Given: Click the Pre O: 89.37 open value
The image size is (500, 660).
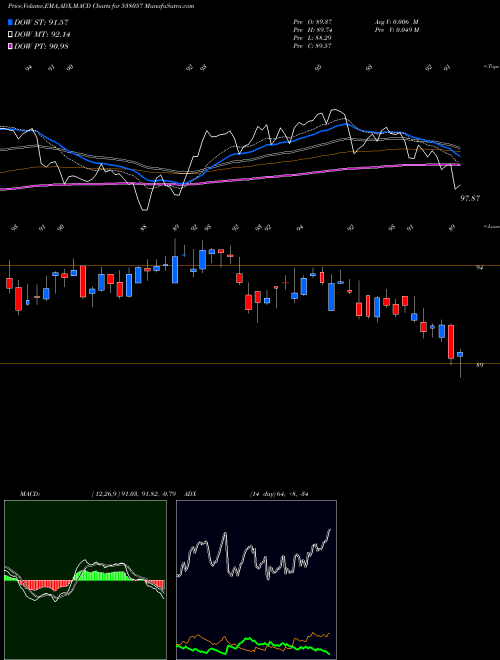Looking at the screenshot, I should 312,21.
